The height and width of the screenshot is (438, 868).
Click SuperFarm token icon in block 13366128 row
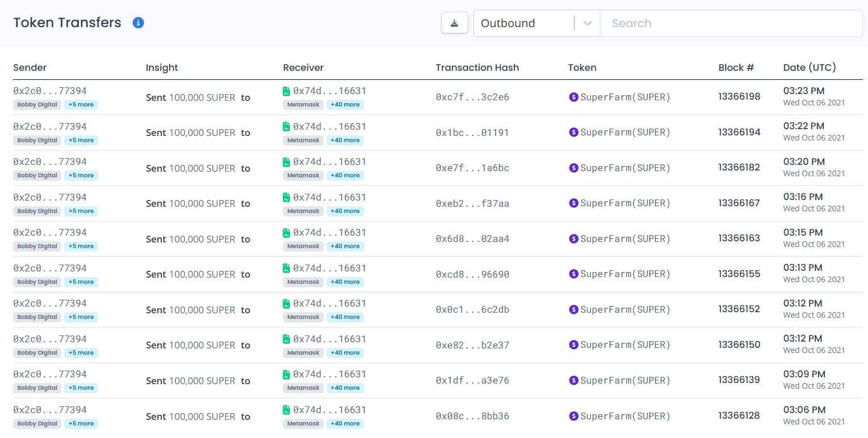[573, 416]
